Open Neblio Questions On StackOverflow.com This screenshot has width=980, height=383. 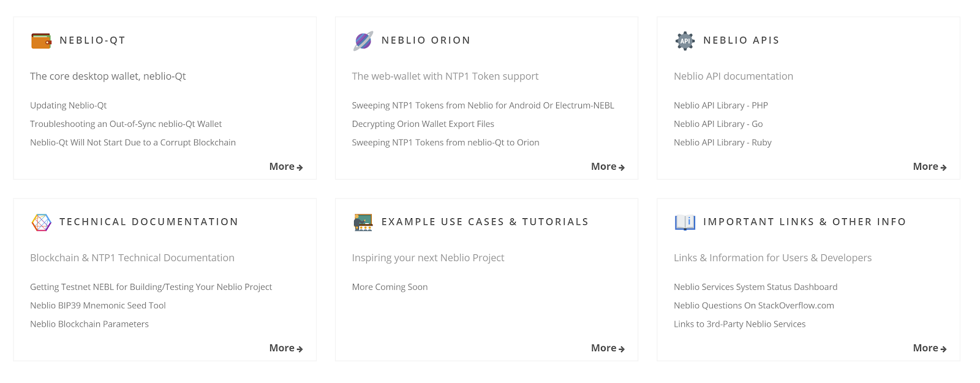(754, 305)
